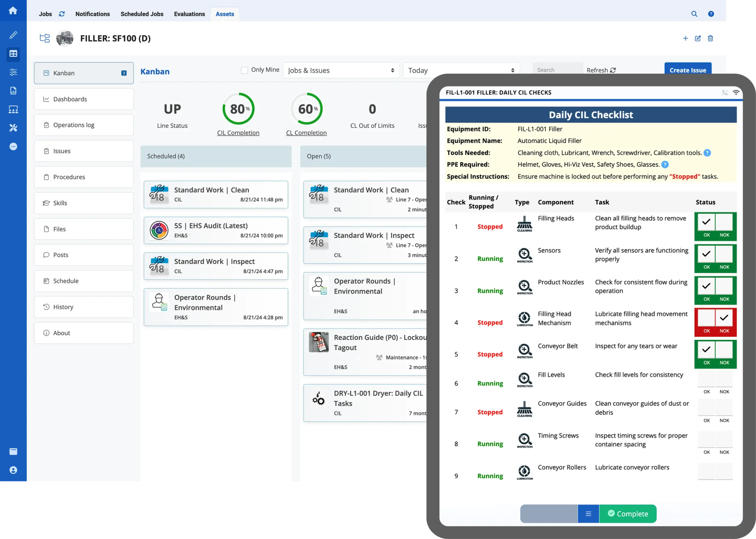Click the green Complete button
Viewport: 756px width, 539px height.
pyautogui.click(x=628, y=514)
